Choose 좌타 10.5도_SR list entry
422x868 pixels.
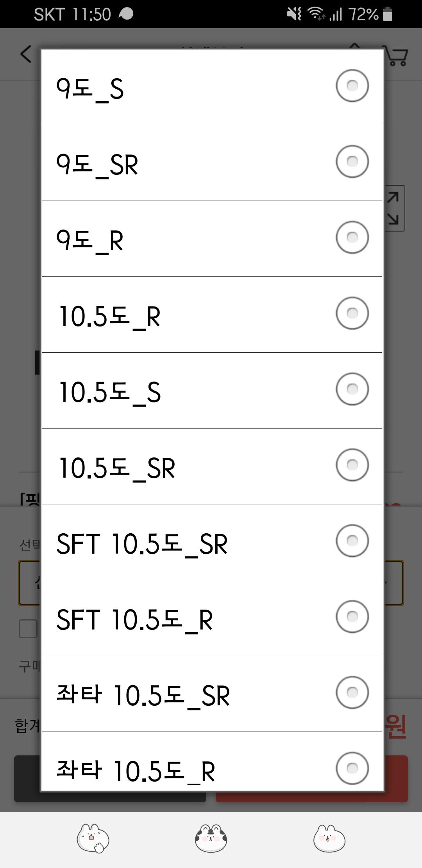(143, 695)
